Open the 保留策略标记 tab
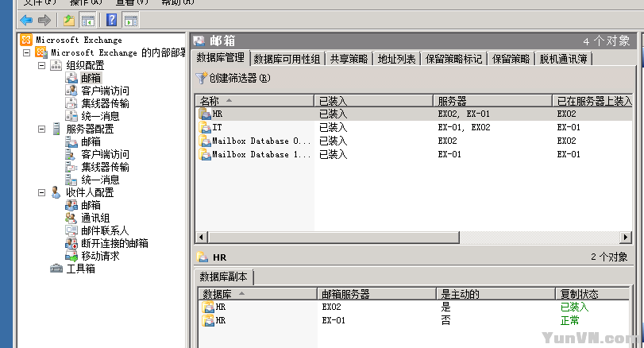Viewport: 644px width, 348px height. click(x=453, y=59)
